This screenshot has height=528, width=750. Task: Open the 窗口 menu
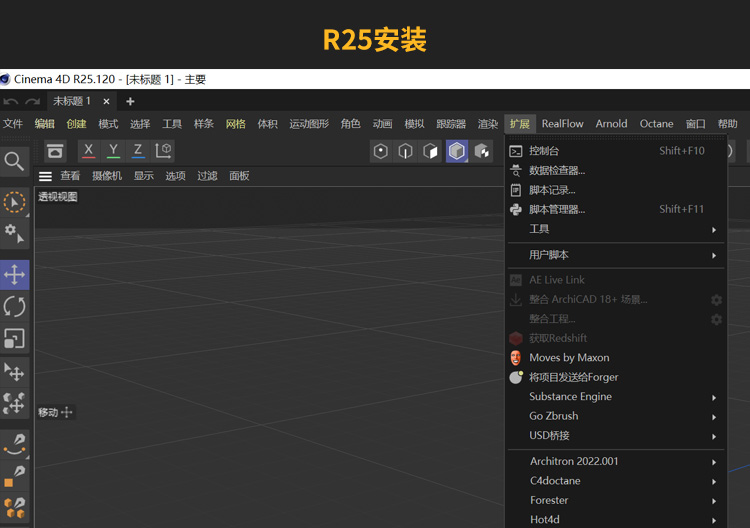click(695, 124)
